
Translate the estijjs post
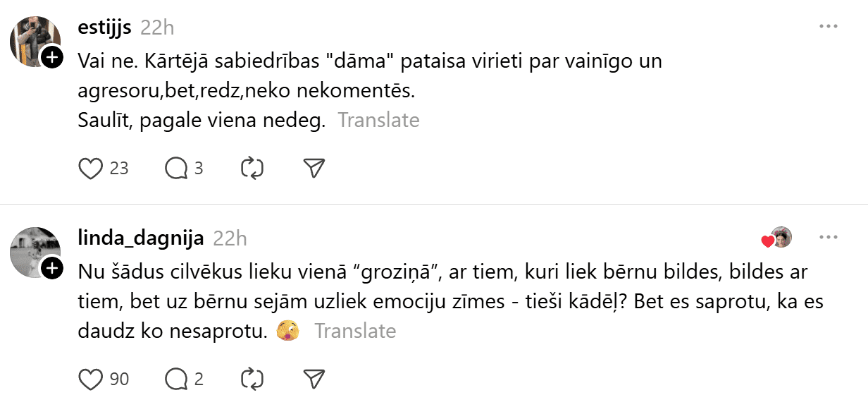click(378, 120)
